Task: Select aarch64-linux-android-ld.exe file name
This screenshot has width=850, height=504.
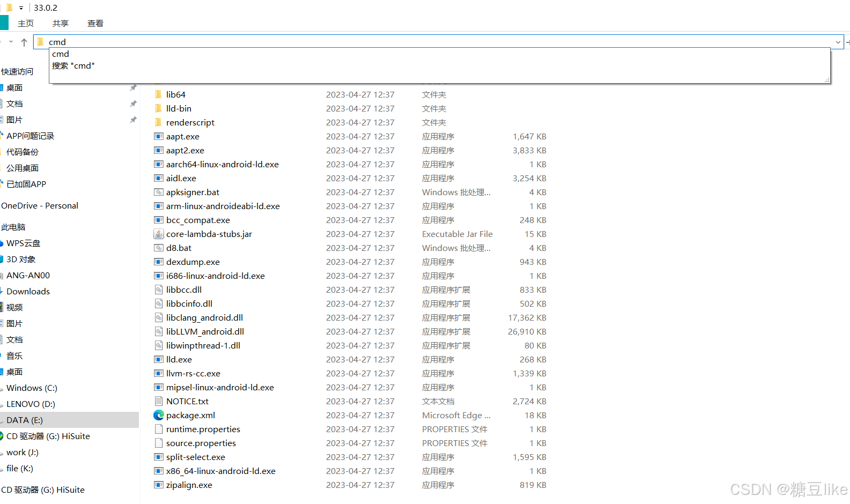Action: pos(223,165)
